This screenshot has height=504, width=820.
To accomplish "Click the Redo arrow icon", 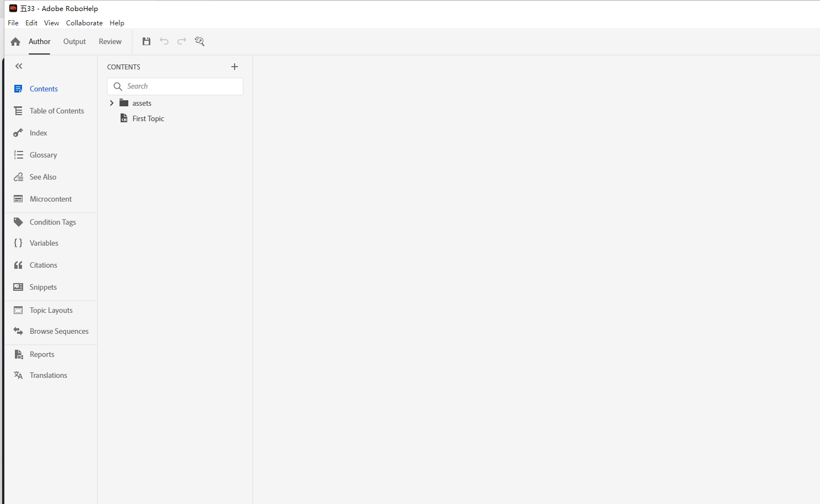I will (x=182, y=41).
